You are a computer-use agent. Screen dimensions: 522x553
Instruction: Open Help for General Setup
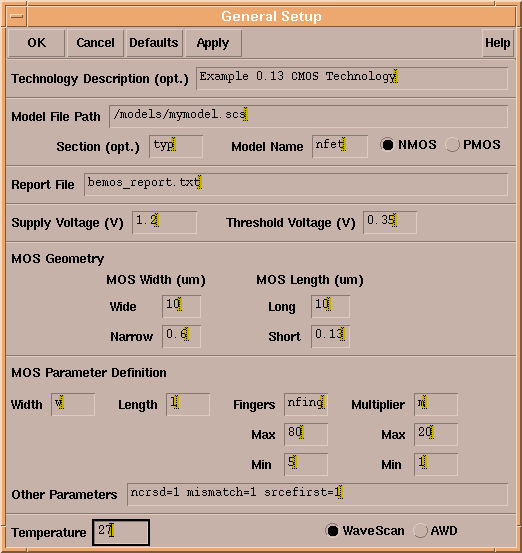tap(498, 43)
